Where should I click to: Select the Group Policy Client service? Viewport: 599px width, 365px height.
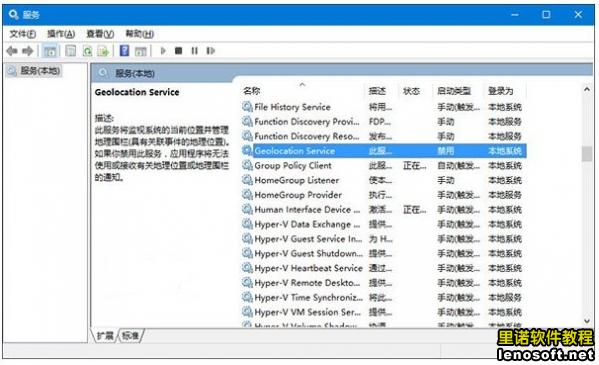pos(384,165)
